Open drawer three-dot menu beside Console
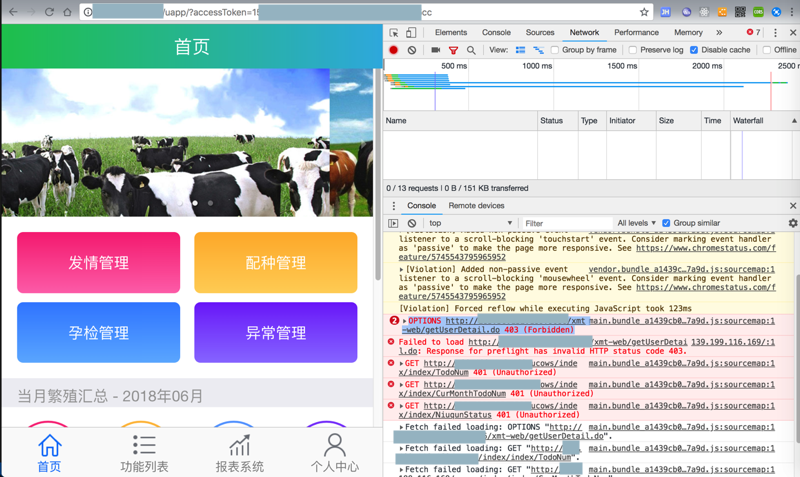 click(393, 206)
